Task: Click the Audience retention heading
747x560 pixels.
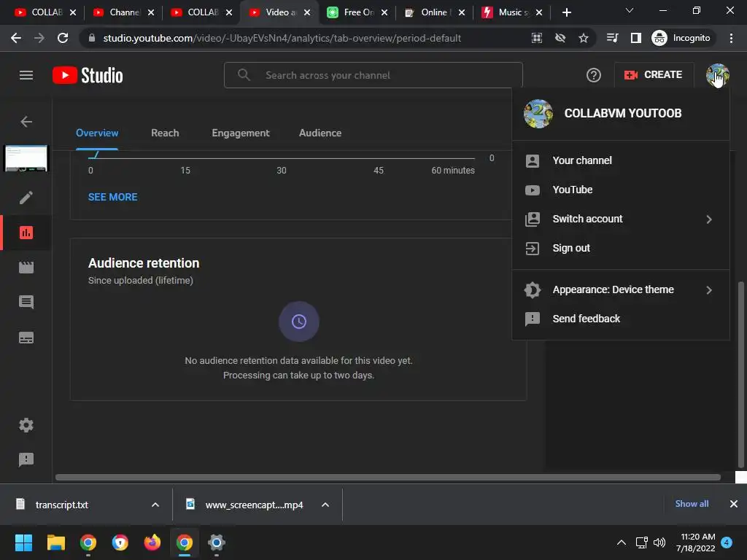Action: click(x=144, y=263)
